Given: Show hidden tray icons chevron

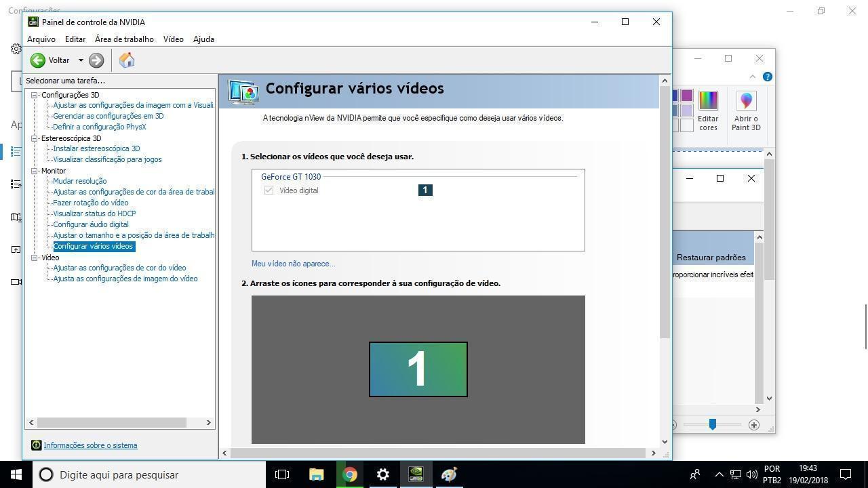Looking at the screenshot, I should click(719, 474).
